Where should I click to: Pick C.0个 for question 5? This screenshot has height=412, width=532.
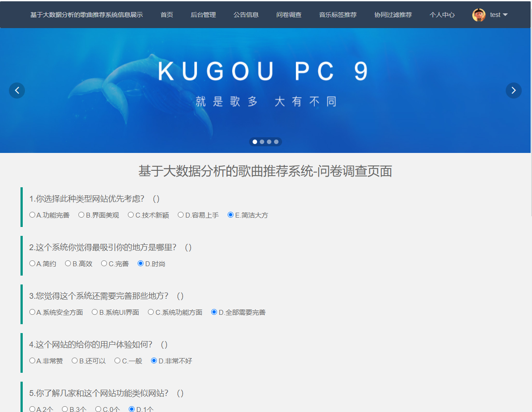pyautogui.click(x=98, y=409)
